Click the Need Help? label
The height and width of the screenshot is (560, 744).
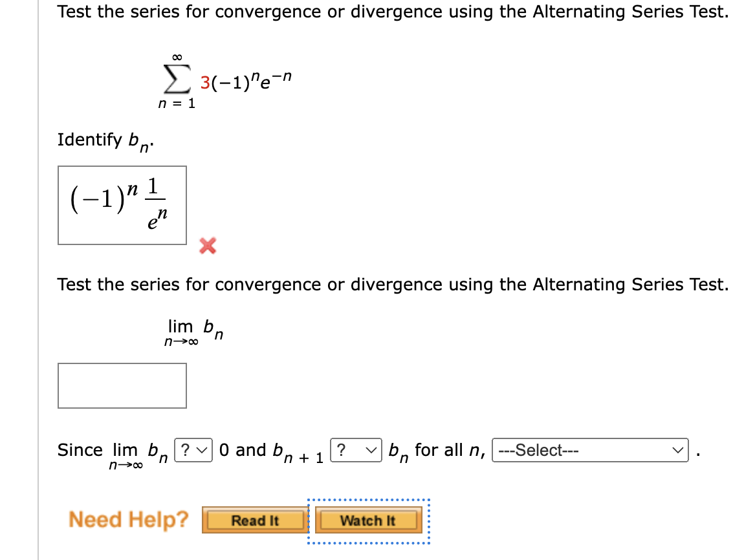pos(127,519)
